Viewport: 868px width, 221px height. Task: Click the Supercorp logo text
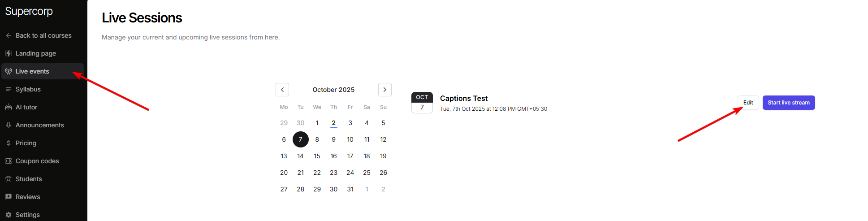[x=29, y=11]
